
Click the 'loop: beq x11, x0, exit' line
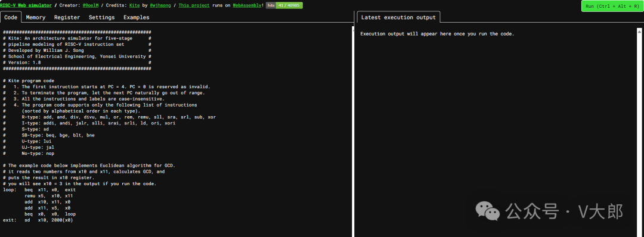point(39,190)
